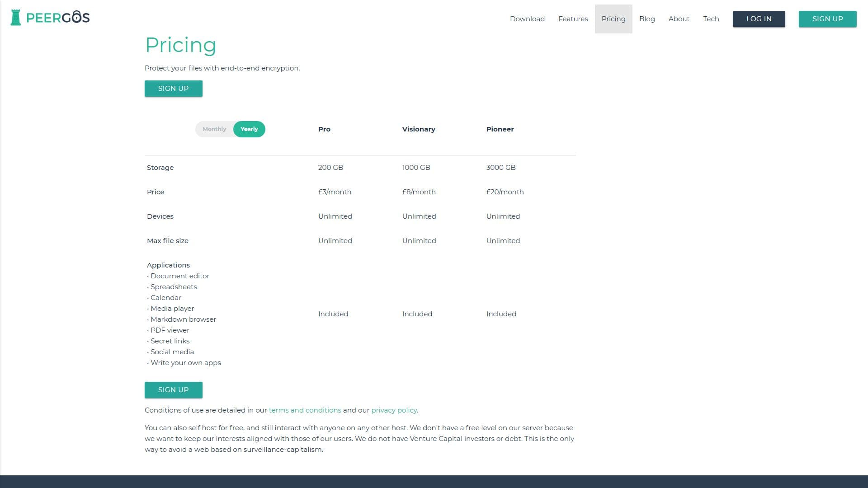Select the Pro plan heading
The width and height of the screenshot is (868, 488).
click(324, 129)
